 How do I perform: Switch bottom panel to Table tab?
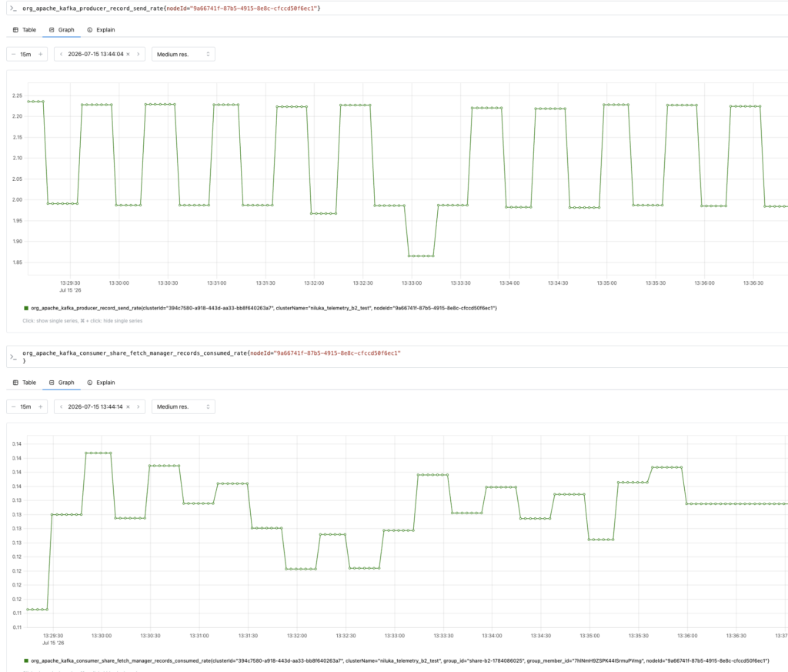[24, 383]
